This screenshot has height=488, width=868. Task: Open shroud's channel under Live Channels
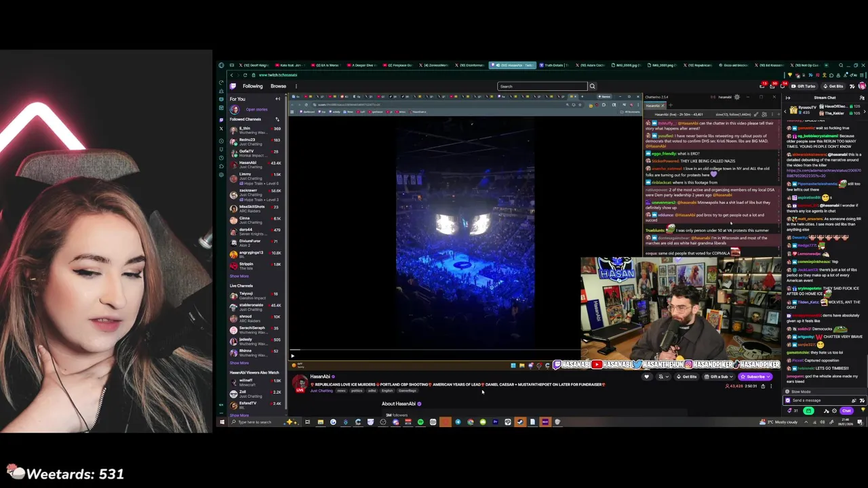point(256,318)
